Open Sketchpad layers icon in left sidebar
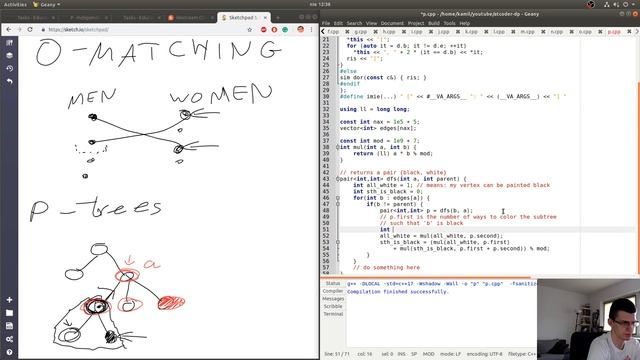The height and width of the screenshot is (360, 640). (x=9, y=56)
